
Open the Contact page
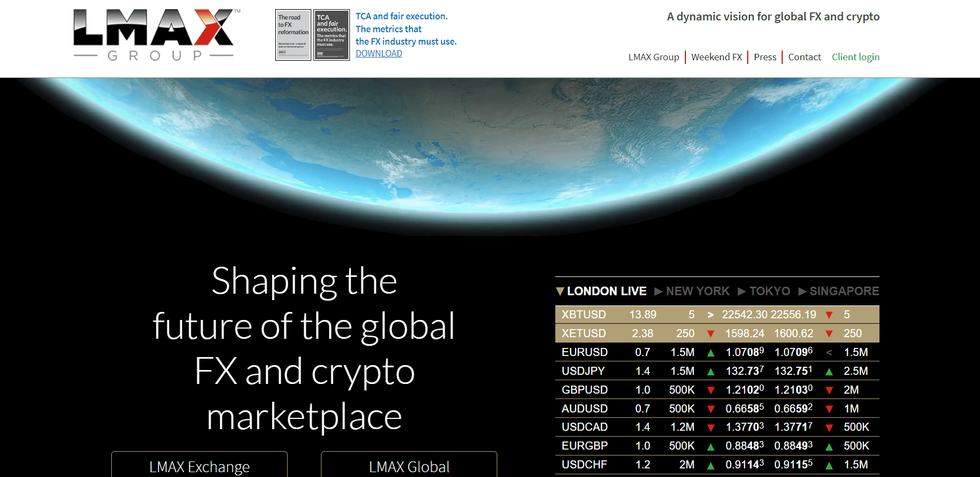tap(804, 57)
